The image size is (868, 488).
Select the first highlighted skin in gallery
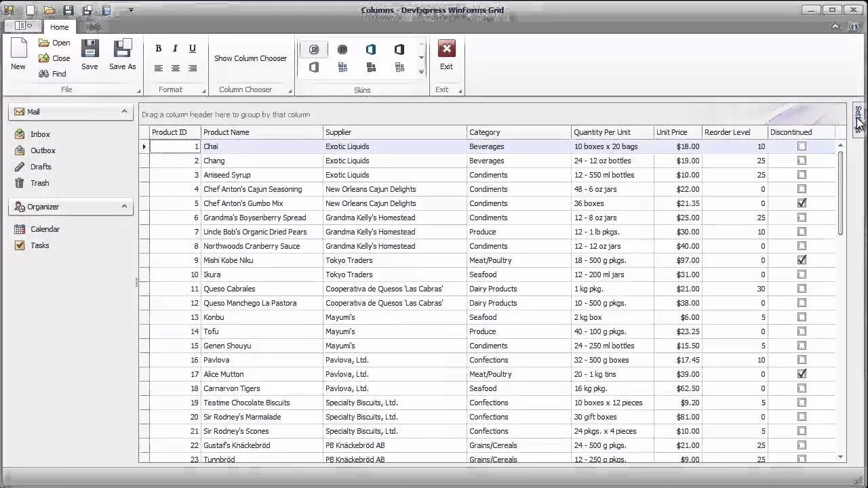[x=314, y=49]
